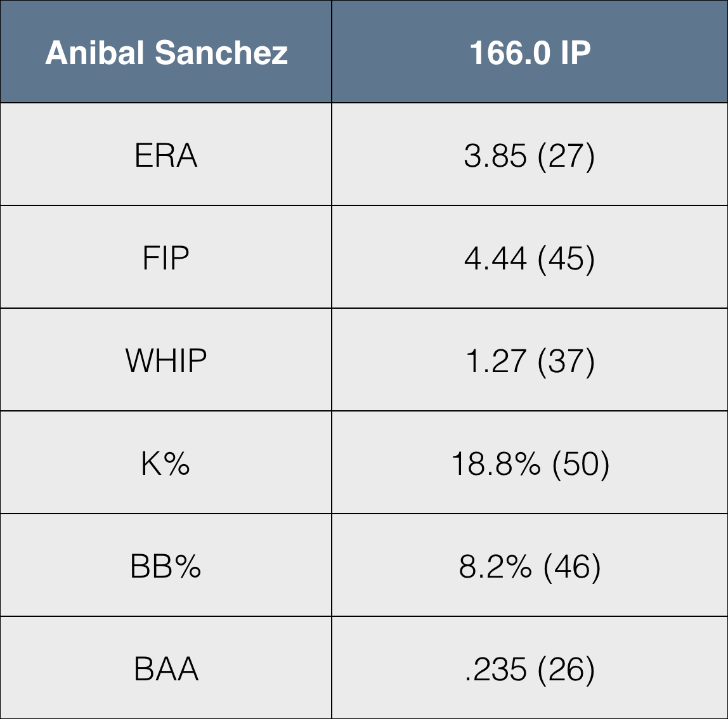728x719 pixels.
Task: Click the BB% rank (46) in parentheses
Action: 572,567
